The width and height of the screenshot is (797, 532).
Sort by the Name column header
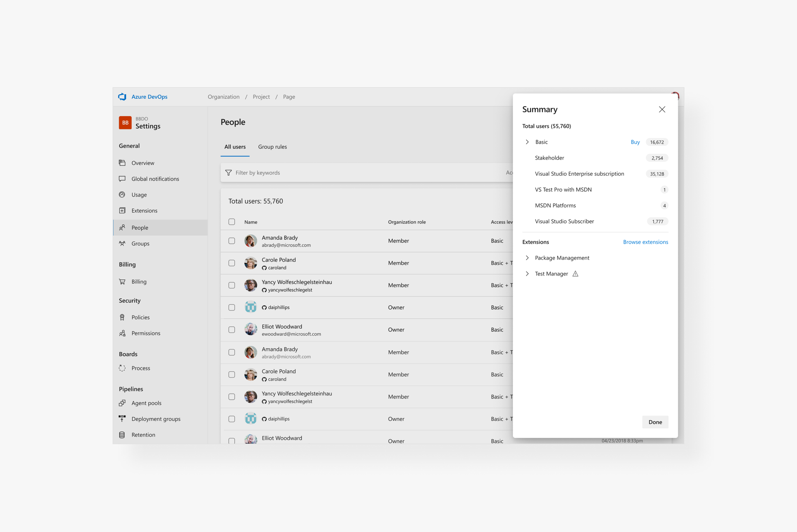point(251,222)
